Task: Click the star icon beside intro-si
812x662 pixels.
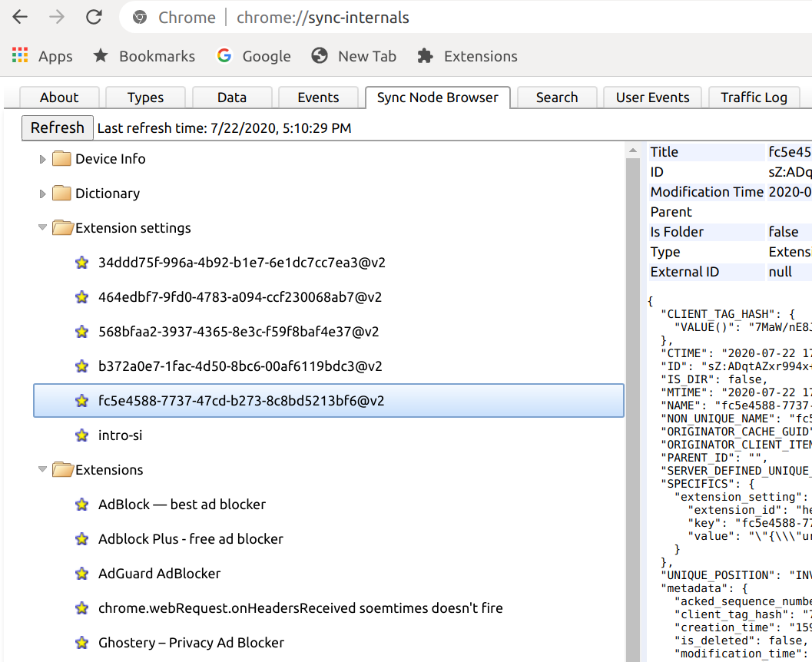Action: (x=81, y=435)
